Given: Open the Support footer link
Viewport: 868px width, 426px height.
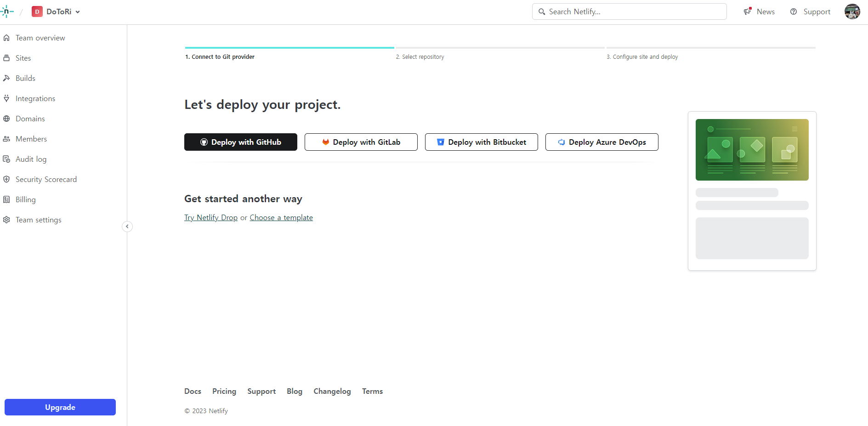Looking at the screenshot, I should pos(261,391).
